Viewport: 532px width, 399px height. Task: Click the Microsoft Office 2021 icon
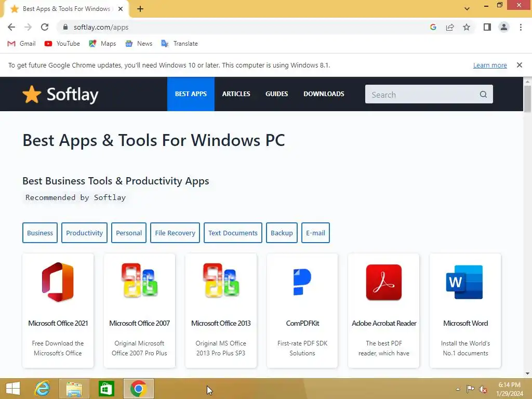click(x=58, y=282)
